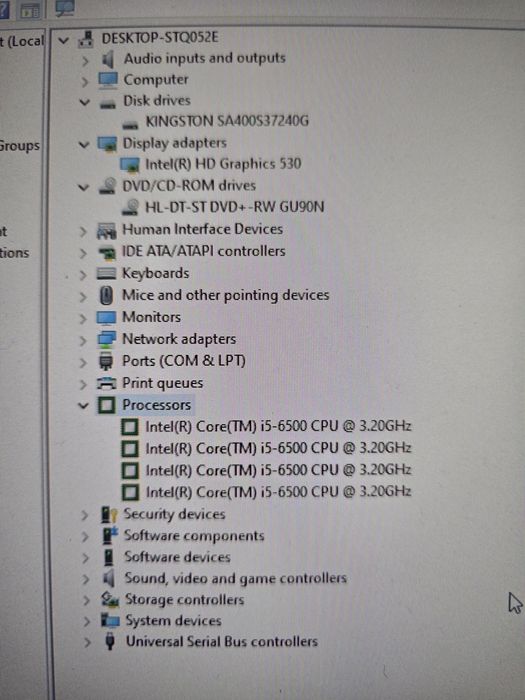
Task: Select Intel(R) HD Graphics 530 entry
Action: click(x=223, y=164)
